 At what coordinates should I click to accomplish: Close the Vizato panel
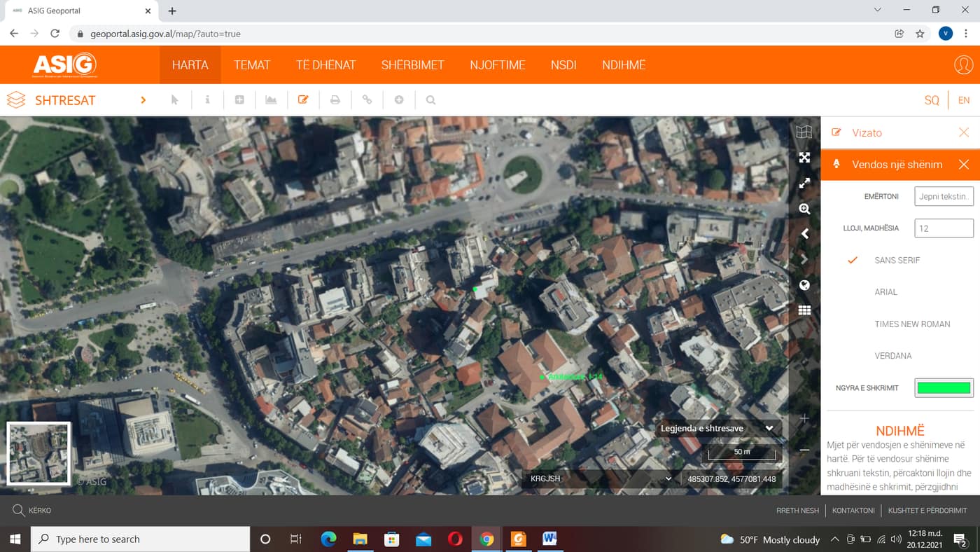964,132
